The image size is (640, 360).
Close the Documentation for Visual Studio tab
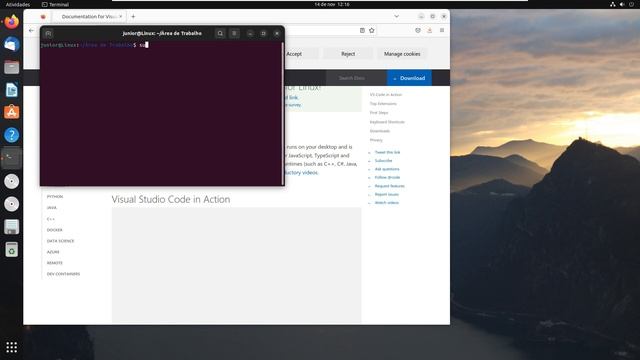[121, 17]
